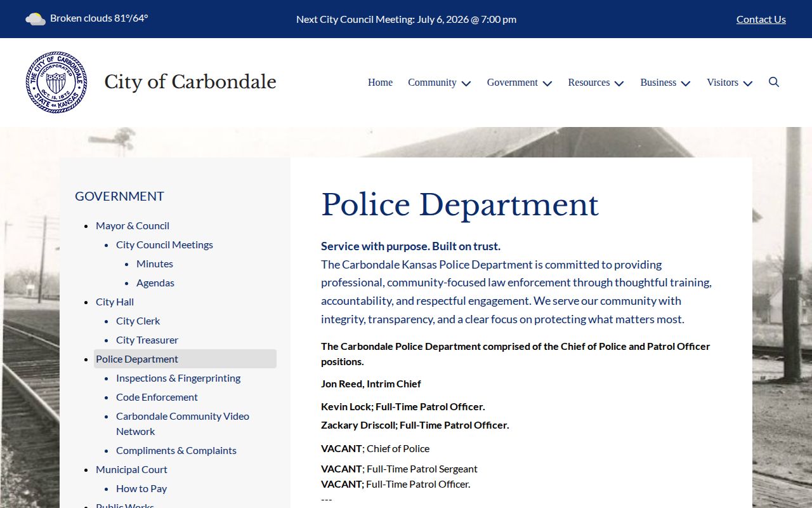The image size is (812, 508).
Task: Expand the Visitors menu chevron
Action: click(x=748, y=83)
